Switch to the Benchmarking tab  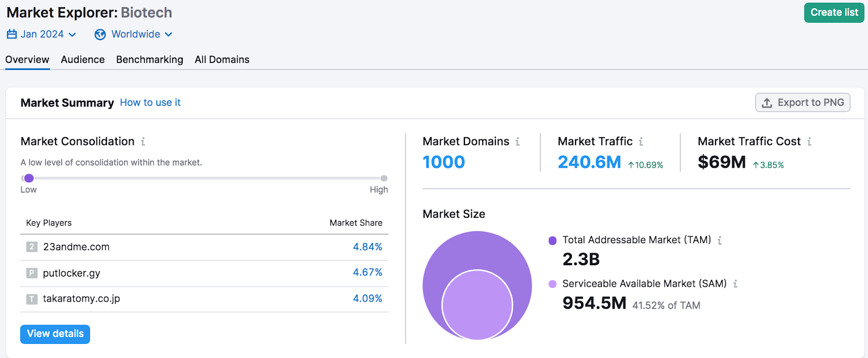coord(150,60)
